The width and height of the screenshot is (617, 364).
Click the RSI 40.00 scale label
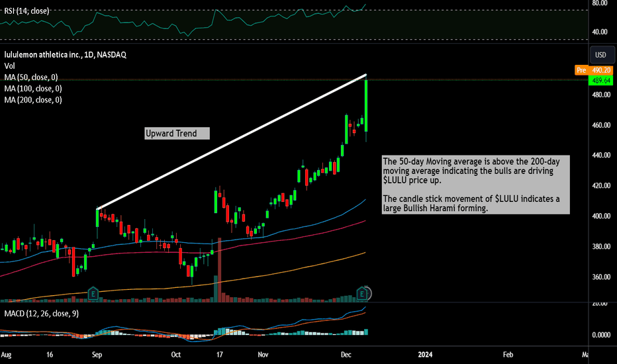point(600,32)
